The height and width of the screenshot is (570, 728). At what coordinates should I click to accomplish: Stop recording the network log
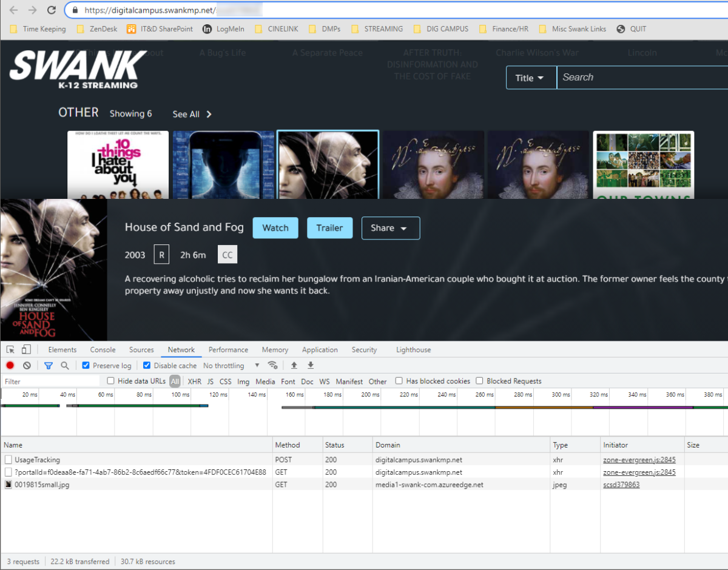tap(10, 366)
